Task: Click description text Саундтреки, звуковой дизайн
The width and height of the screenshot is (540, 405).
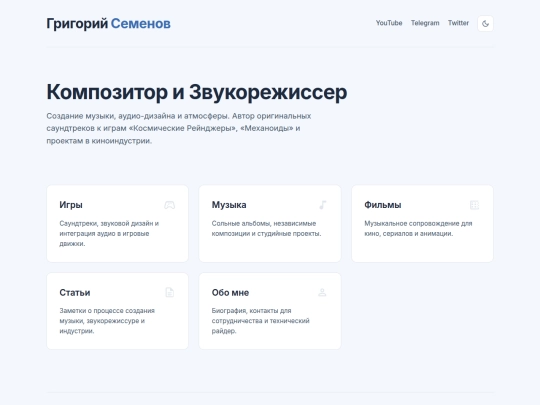Action: (109, 233)
